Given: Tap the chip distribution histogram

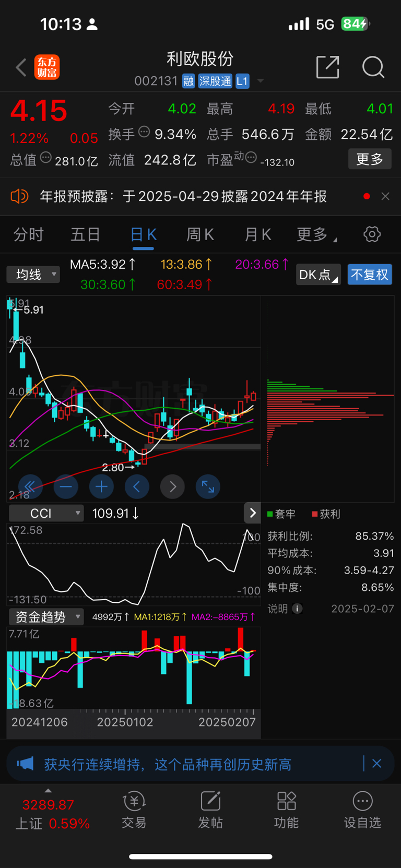Looking at the screenshot, I should click(x=330, y=423).
